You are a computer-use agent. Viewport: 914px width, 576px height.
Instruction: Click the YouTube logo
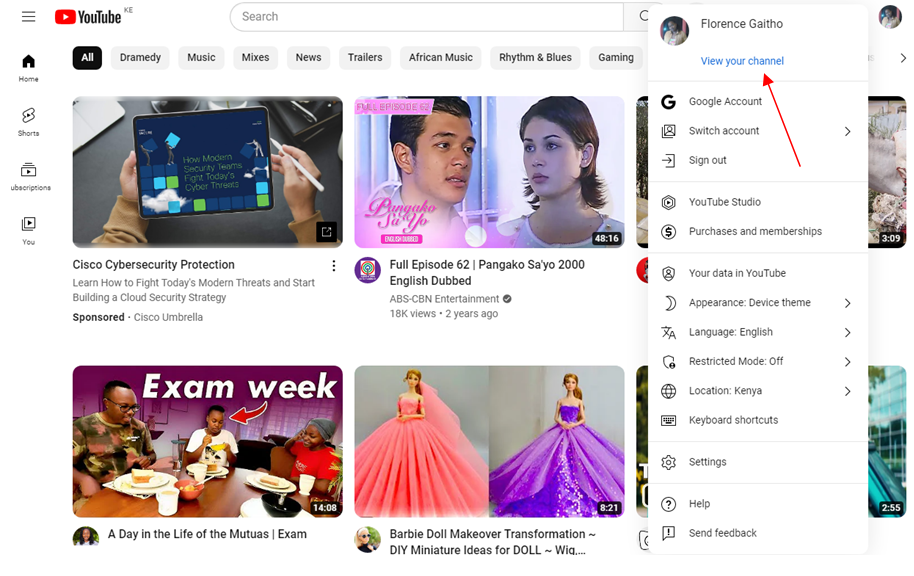89,17
